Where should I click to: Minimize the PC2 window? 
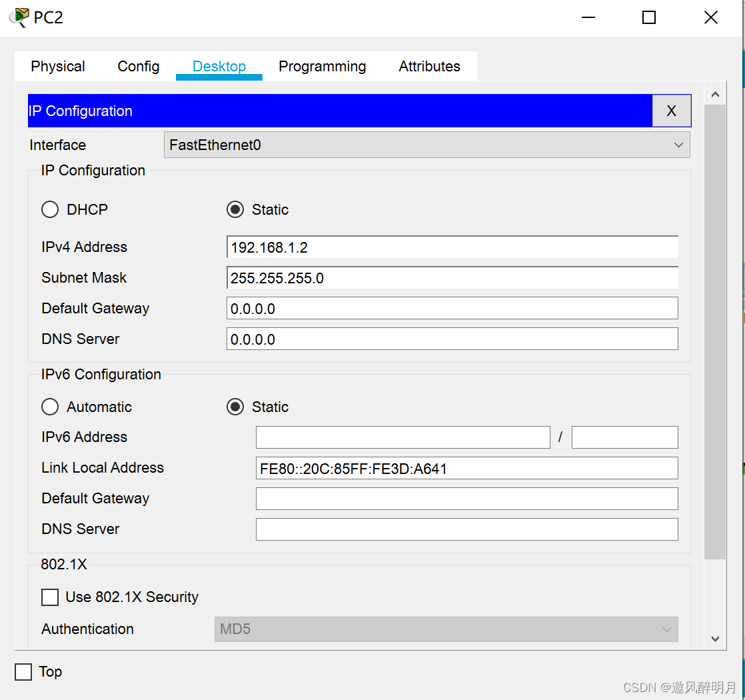(588, 17)
